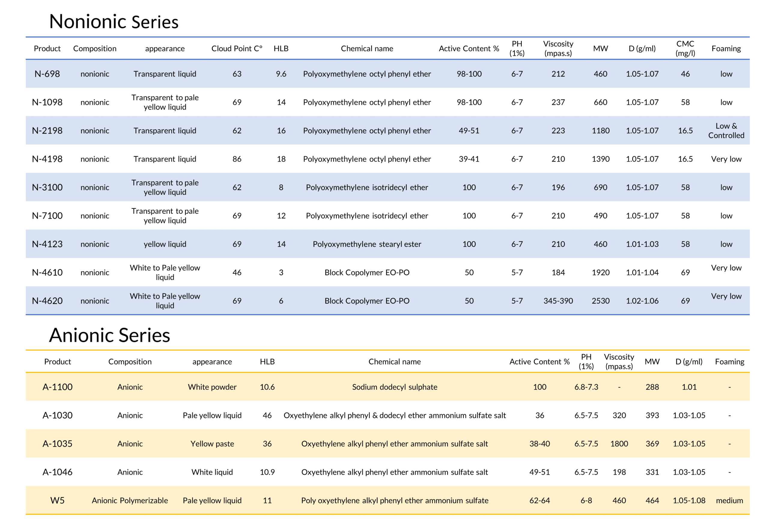Click the 2530 molecular weight value
Image resolution: width=769 pixels, height=532 pixels.
coord(600,301)
